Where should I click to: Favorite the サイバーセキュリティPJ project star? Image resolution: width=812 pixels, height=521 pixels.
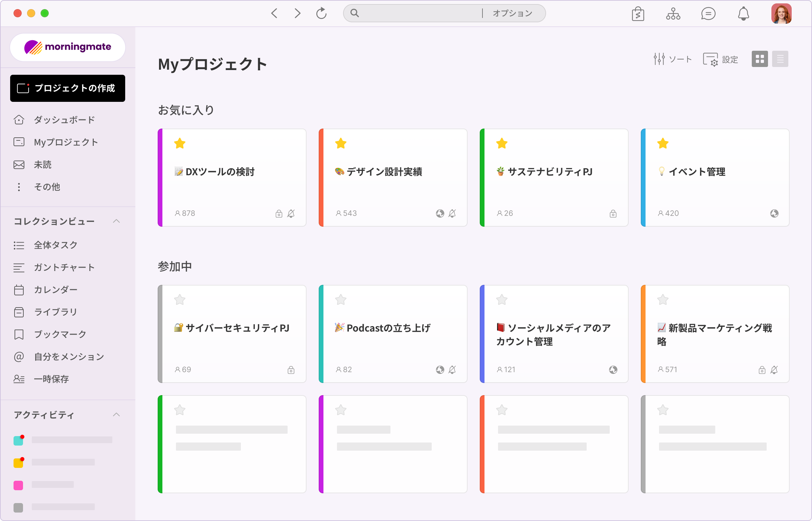[x=180, y=300]
